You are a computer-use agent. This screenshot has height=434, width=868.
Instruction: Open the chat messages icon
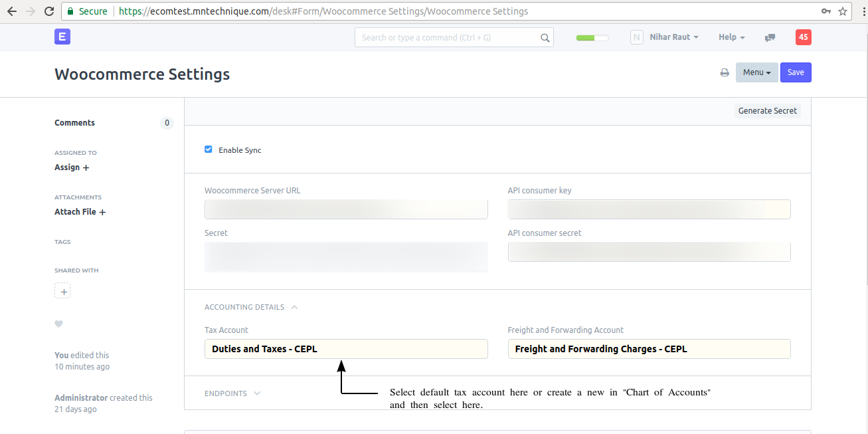[x=770, y=38]
